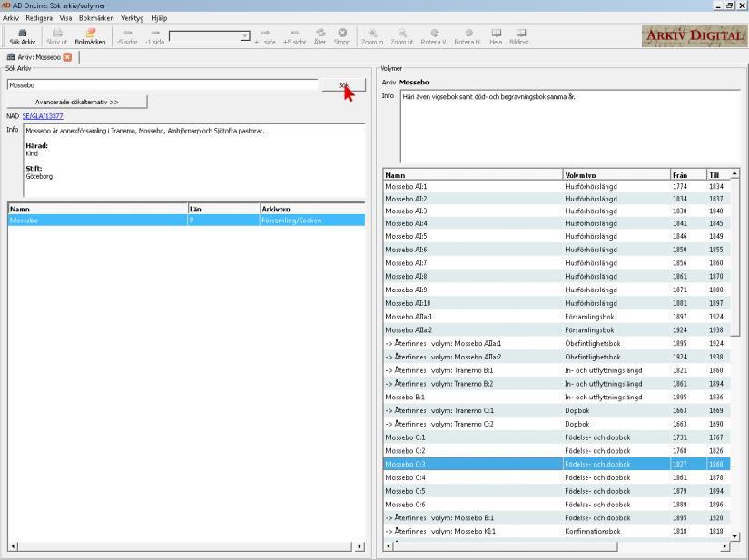This screenshot has height=560, width=749.
Task: Click the volume Info text box
Action: point(570,126)
